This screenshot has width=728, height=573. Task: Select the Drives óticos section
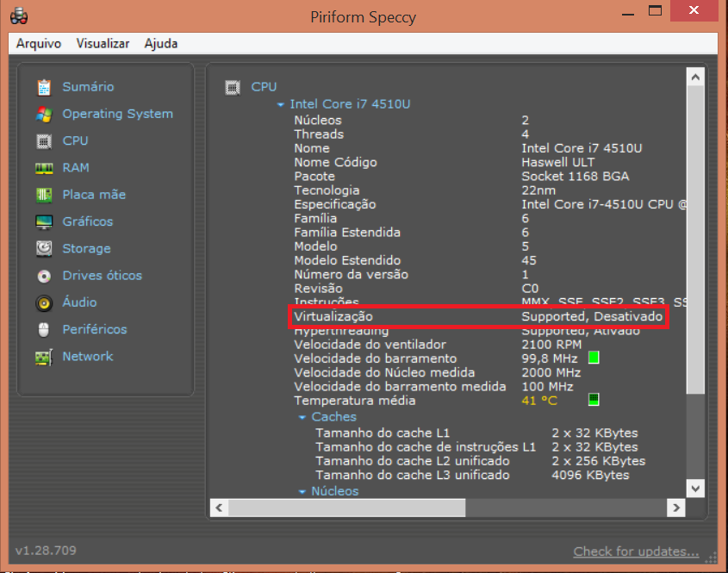click(103, 276)
